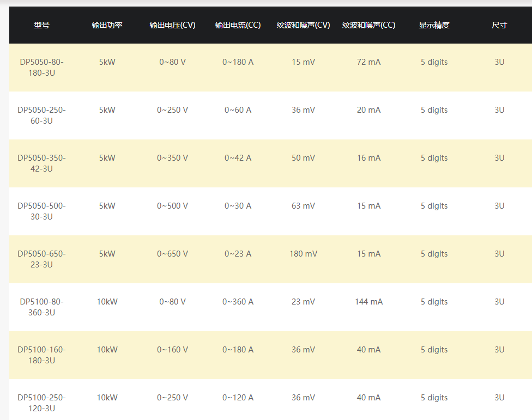Click 5 digits in DP5100-160-180-3U row
This screenshot has height=420, width=532.
point(434,350)
